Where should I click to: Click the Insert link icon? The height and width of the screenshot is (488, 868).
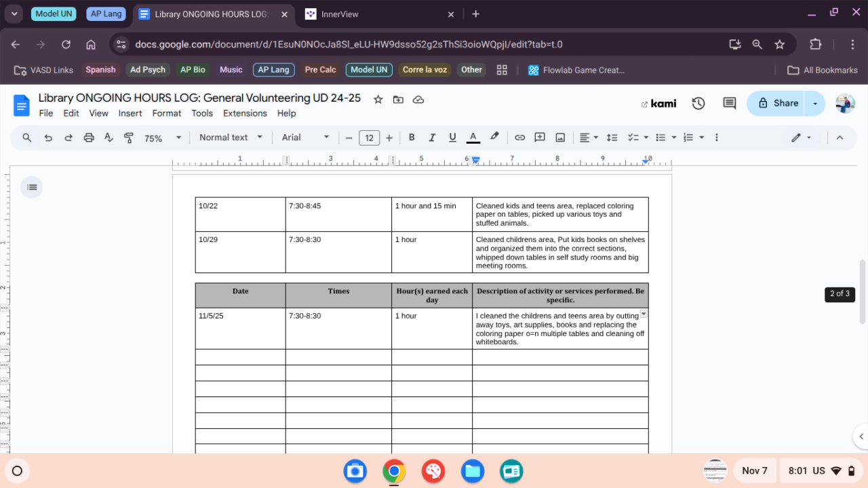pos(519,138)
